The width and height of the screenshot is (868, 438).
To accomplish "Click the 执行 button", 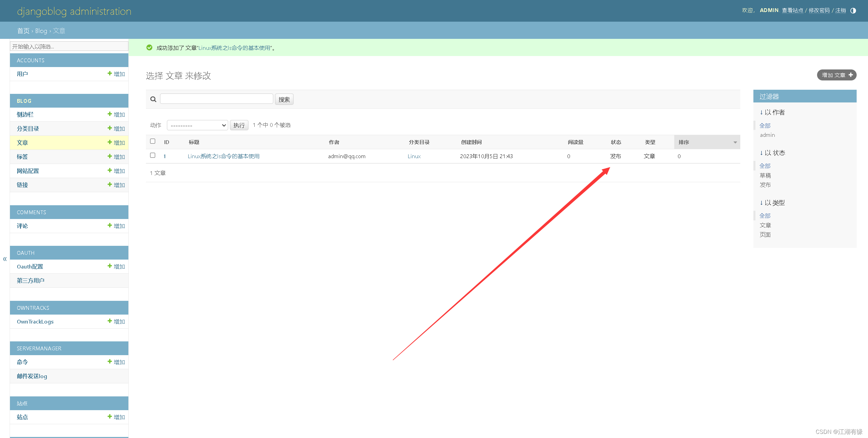I will pyautogui.click(x=239, y=125).
